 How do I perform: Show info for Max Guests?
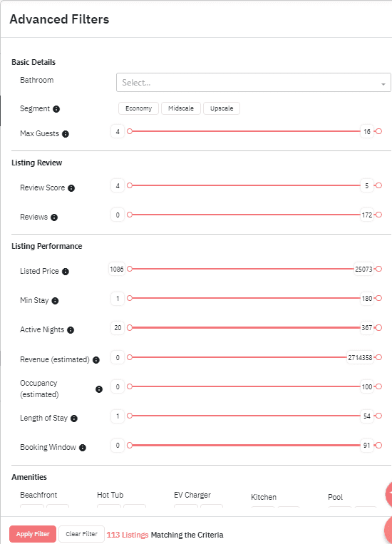(x=66, y=134)
